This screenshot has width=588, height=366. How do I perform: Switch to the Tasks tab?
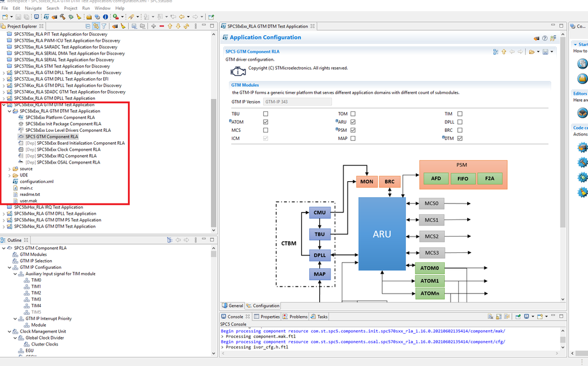[x=319, y=317]
